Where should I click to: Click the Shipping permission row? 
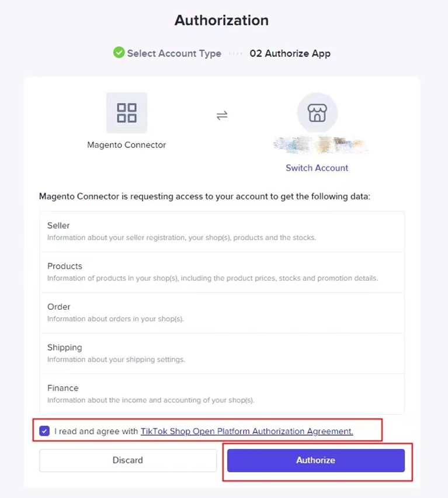[x=222, y=353]
